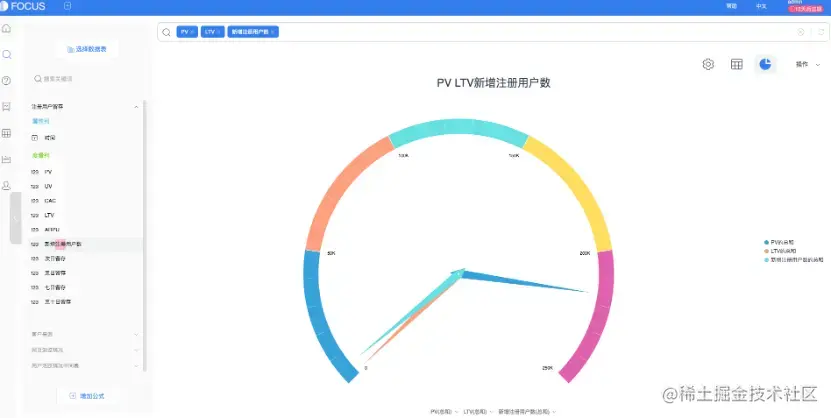Expand the third collapsed table section

pyautogui.click(x=136, y=366)
